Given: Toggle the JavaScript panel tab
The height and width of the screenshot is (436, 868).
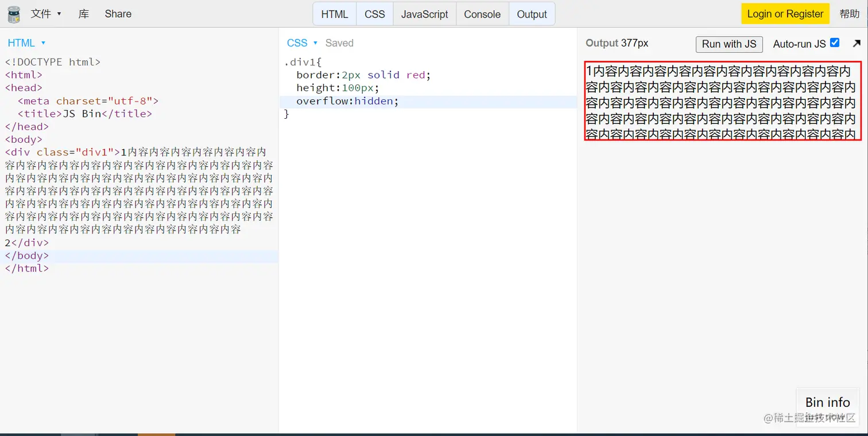Looking at the screenshot, I should click(425, 14).
